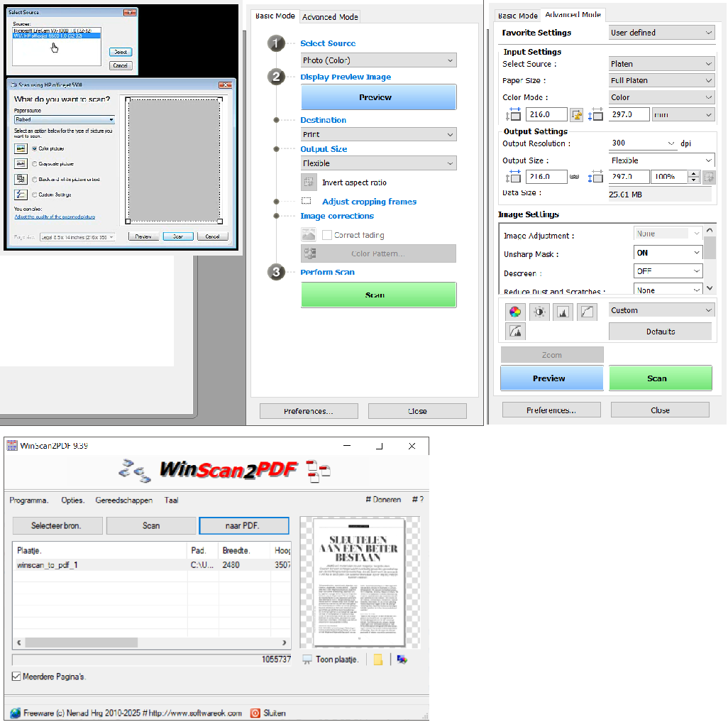Switch to Advanced Mode tab in the middle panel

pyautogui.click(x=330, y=16)
